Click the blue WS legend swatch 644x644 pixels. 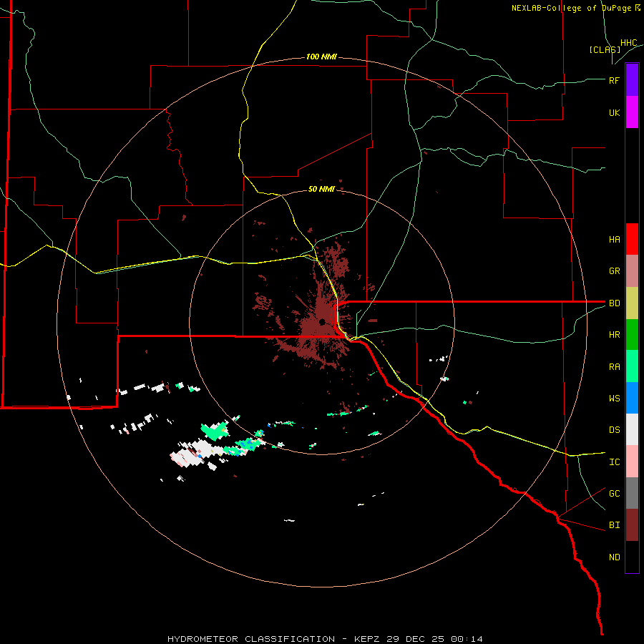(x=632, y=398)
